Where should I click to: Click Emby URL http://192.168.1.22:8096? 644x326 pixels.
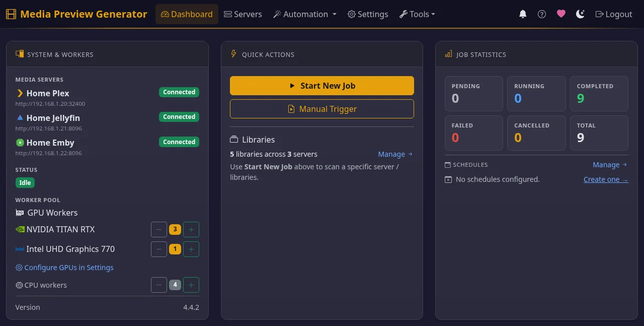(x=49, y=153)
